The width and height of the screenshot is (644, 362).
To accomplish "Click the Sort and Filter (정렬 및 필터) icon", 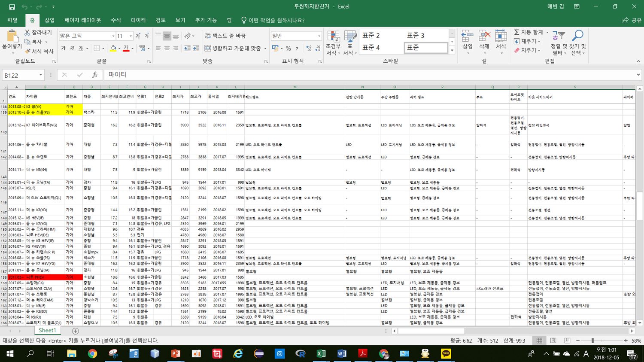I will tap(559, 36).
